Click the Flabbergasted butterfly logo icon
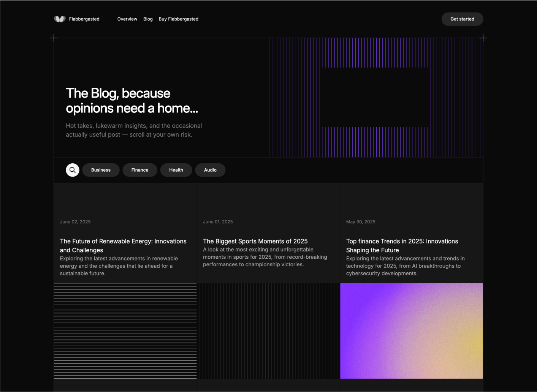 60,19
